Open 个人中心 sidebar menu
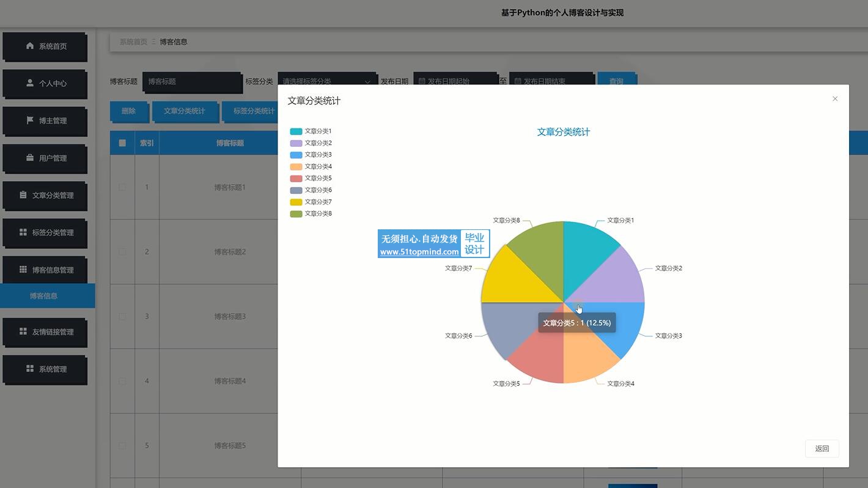 coord(45,84)
